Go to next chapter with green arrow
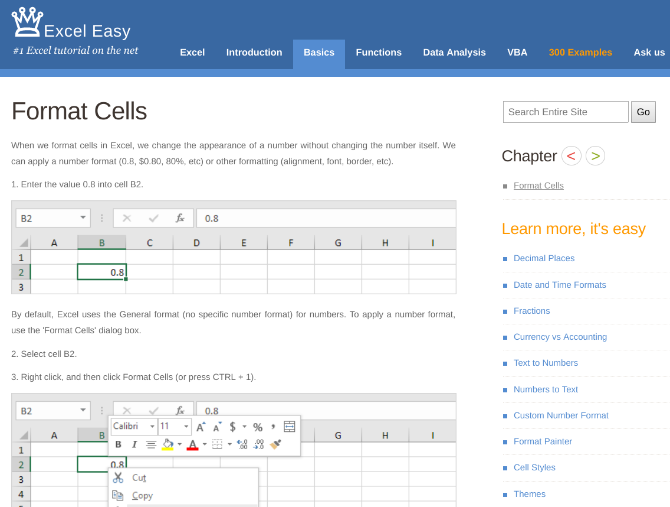The width and height of the screenshot is (670, 507). tap(595, 156)
